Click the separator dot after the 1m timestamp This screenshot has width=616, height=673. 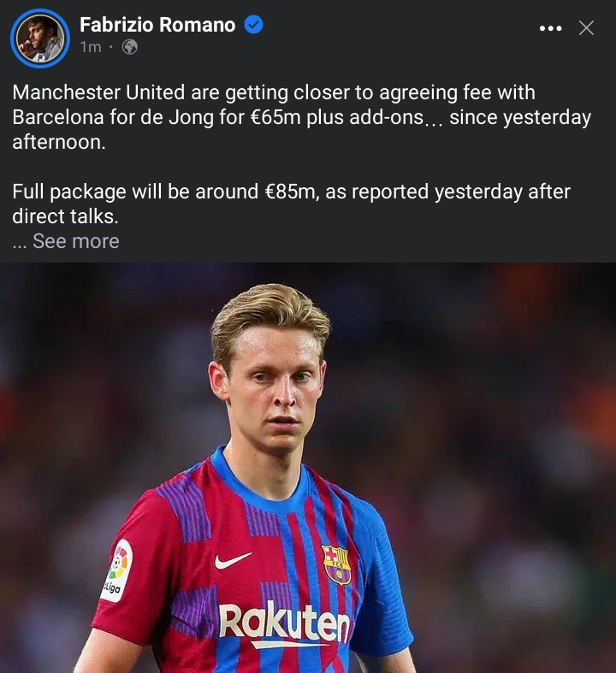tap(111, 47)
